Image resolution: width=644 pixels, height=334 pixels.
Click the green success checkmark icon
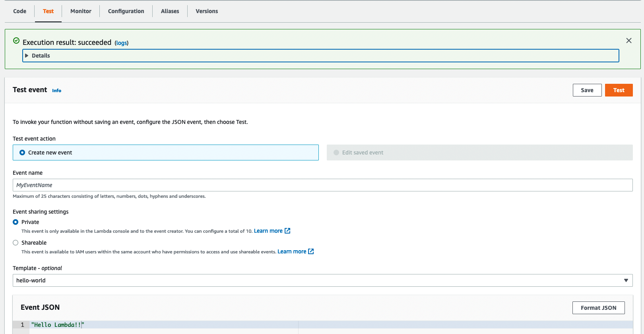pyautogui.click(x=16, y=41)
